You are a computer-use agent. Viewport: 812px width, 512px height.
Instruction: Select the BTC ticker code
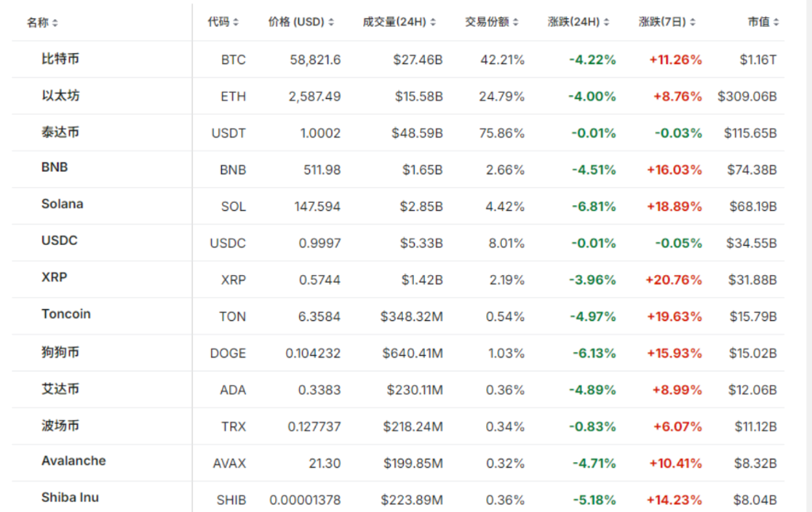tap(234, 60)
